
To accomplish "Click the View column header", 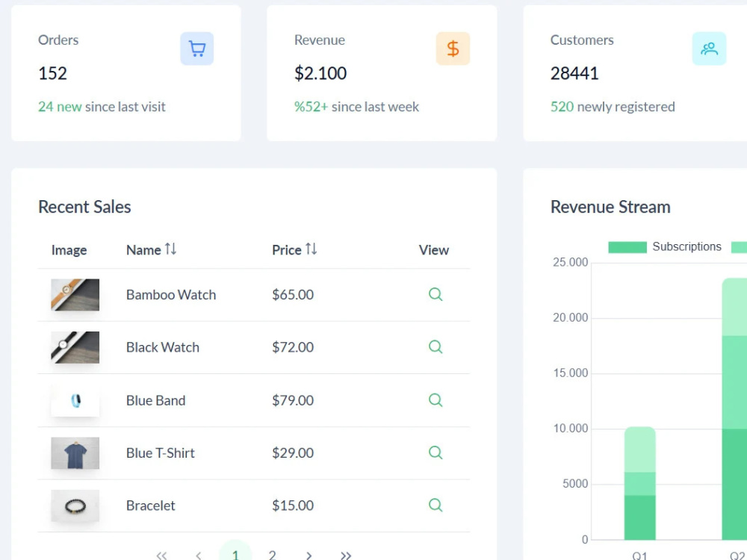I will (x=433, y=250).
